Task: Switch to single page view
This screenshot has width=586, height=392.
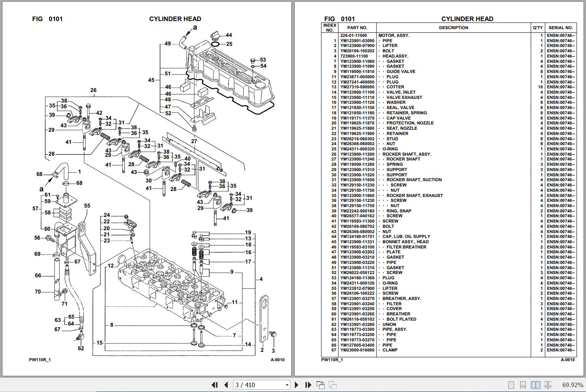Action: pos(511,385)
